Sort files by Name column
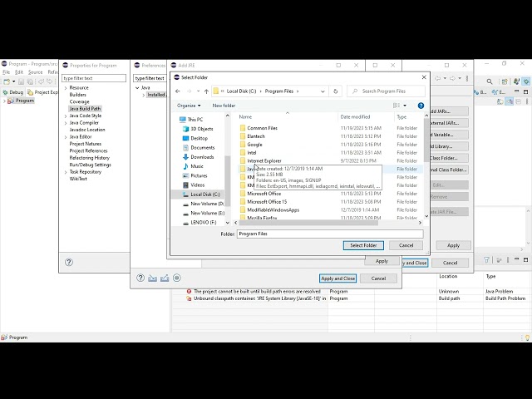Image resolution: width=532 pixels, height=399 pixels. coord(245,116)
